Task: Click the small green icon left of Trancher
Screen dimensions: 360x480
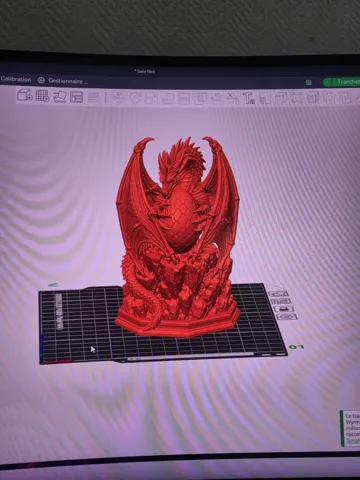Action: click(x=309, y=82)
